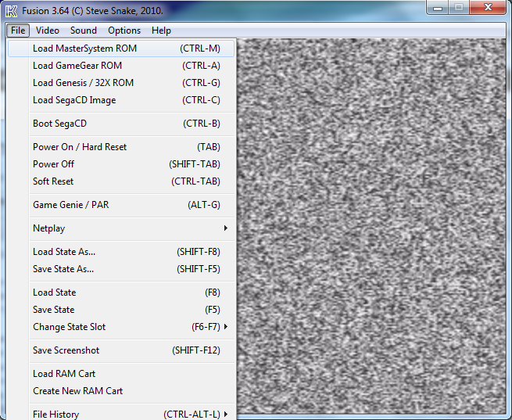Choose Soft Reset
The height and width of the screenshot is (420, 512).
[x=121, y=181]
